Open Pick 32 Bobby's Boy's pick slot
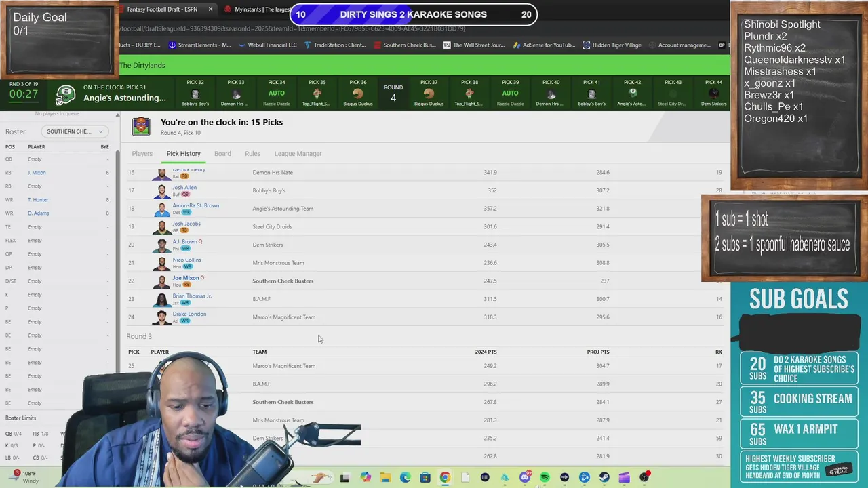This screenshot has width=868, height=488. 195,94
